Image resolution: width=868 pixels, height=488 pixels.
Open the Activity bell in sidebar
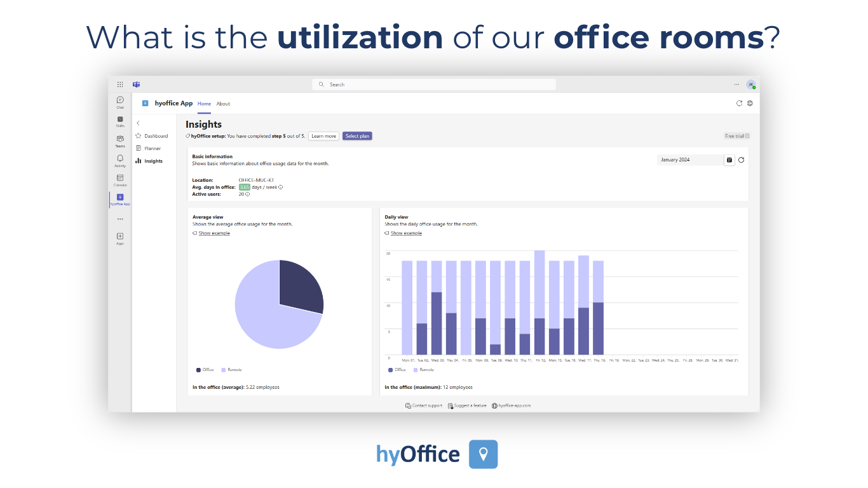[x=120, y=161]
